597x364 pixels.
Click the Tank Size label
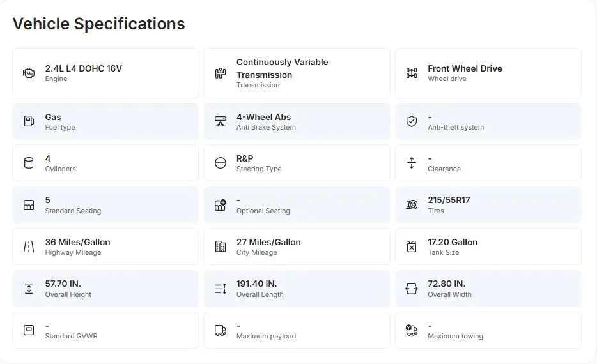coord(443,252)
